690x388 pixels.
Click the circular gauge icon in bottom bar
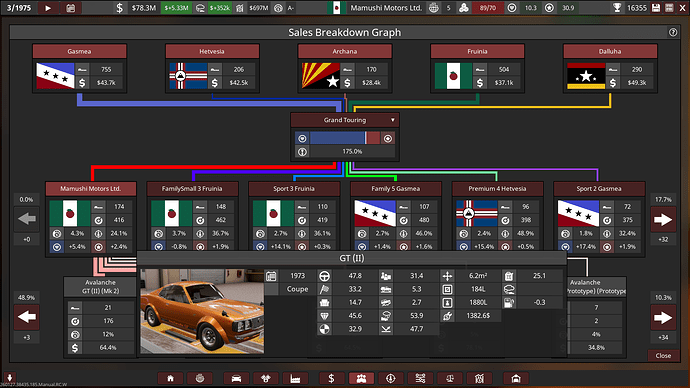point(391,378)
